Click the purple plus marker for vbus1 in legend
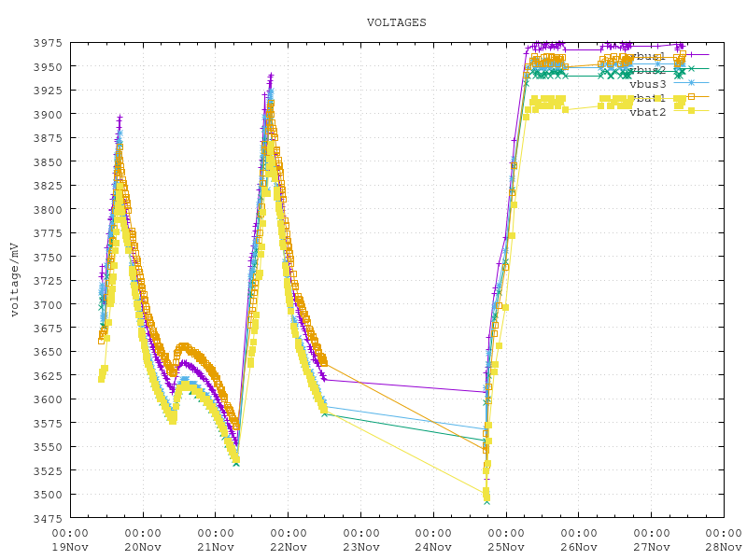Screen dimensions: 747x560 (x=692, y=54)
